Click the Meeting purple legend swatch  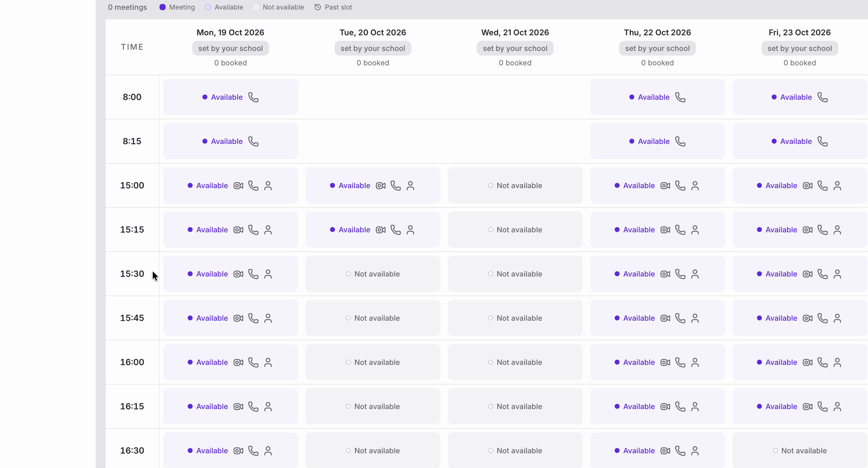(x=163, y=7)
